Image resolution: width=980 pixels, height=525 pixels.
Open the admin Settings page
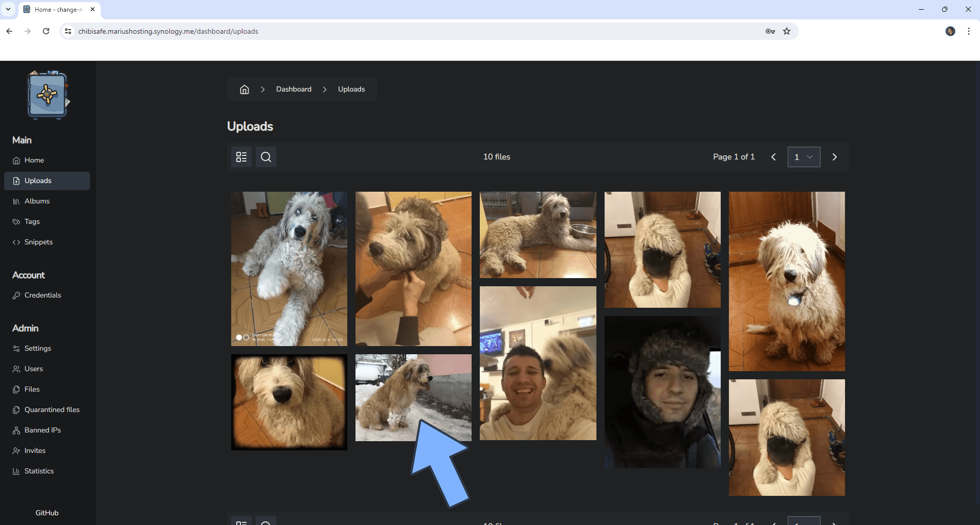point(37,348)
